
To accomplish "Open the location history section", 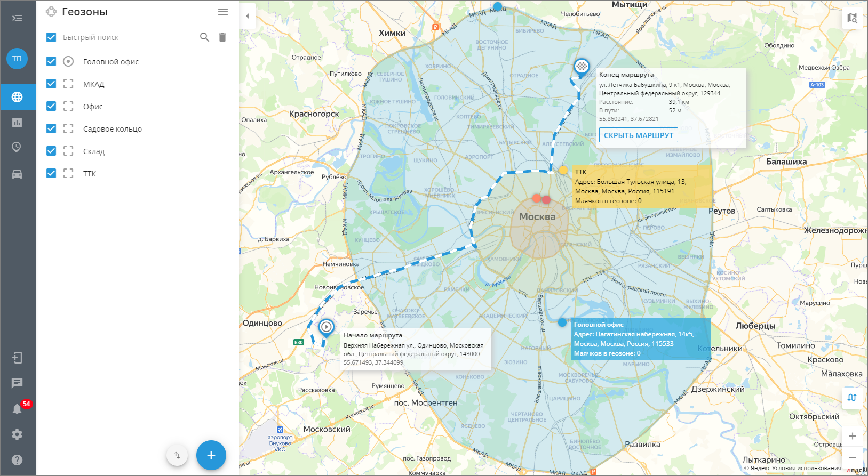I will pos(17,147).
